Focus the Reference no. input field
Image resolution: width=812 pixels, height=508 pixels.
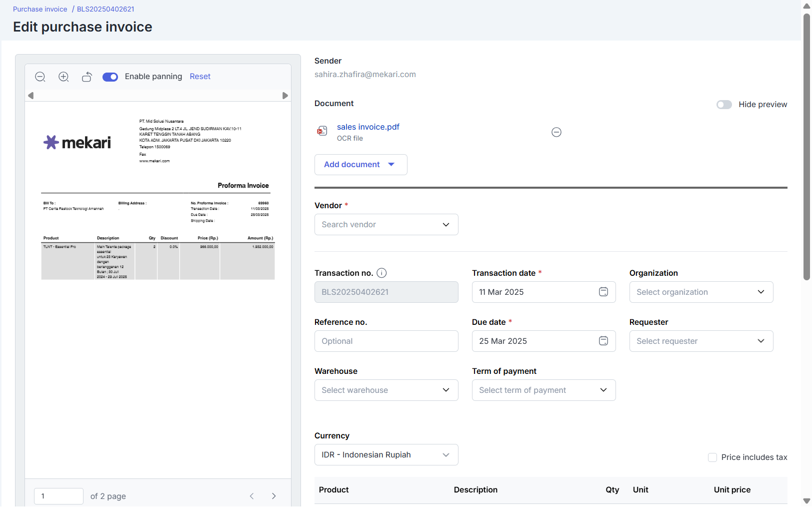386,341
